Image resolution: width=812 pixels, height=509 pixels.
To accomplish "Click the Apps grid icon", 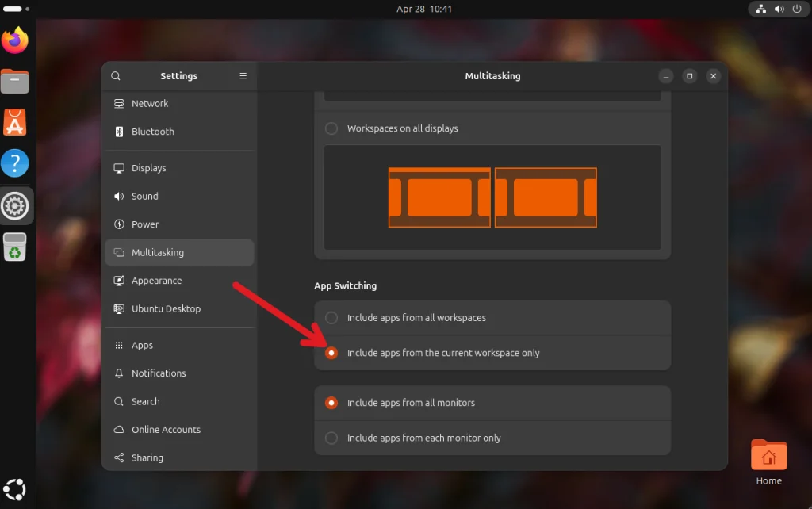I will [x=119, y=346].
